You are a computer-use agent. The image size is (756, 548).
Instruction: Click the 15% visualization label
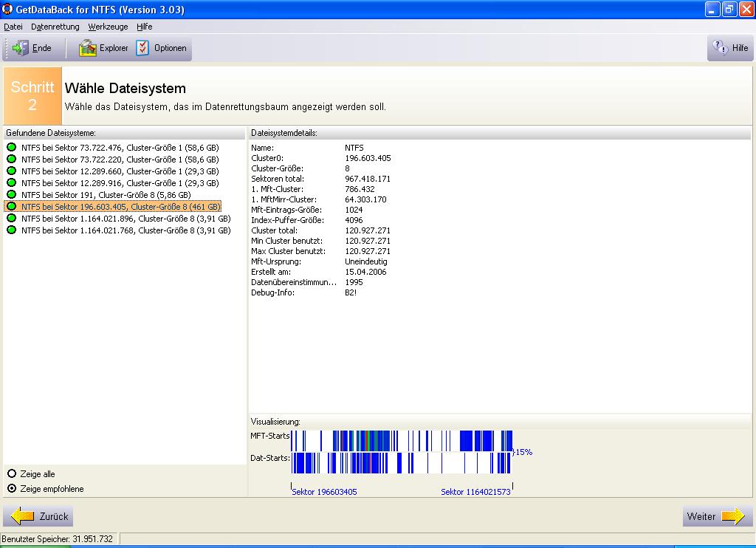coord(523,452)
